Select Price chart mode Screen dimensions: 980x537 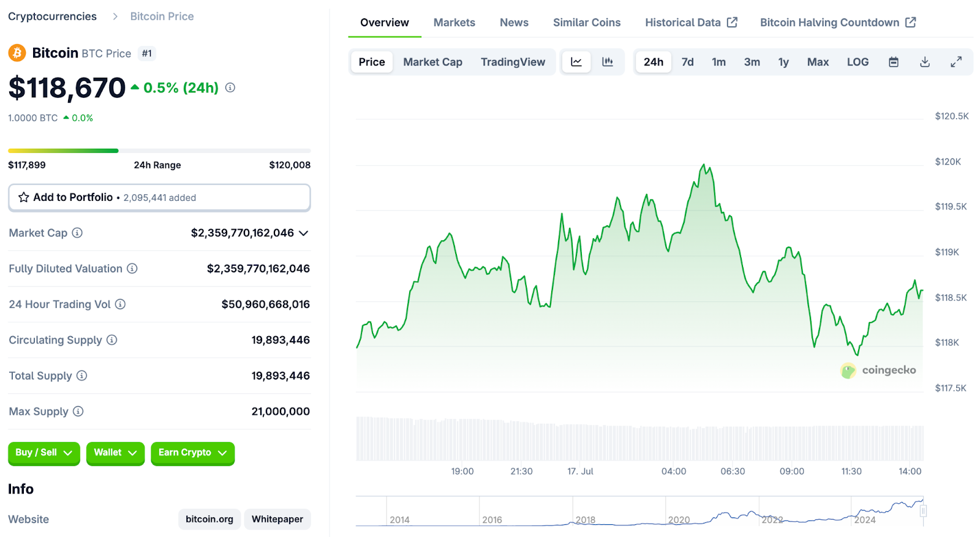point(372,62)
